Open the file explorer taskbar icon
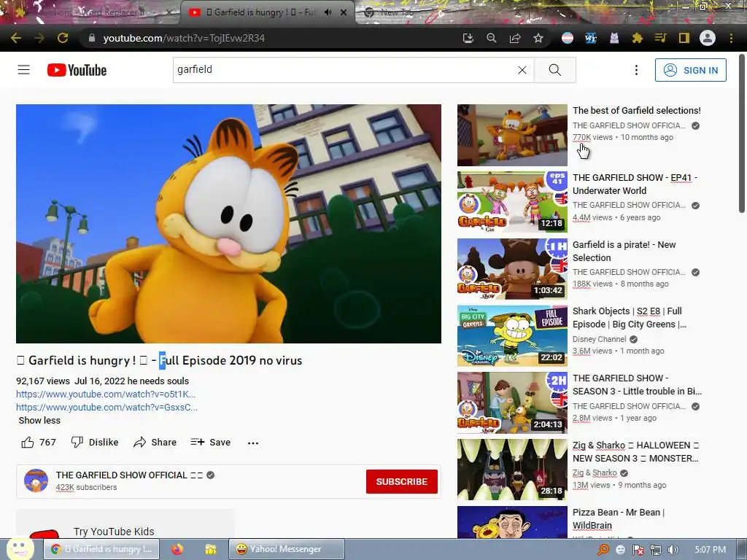This screenshot has height=560, width=747. (211, 549)
